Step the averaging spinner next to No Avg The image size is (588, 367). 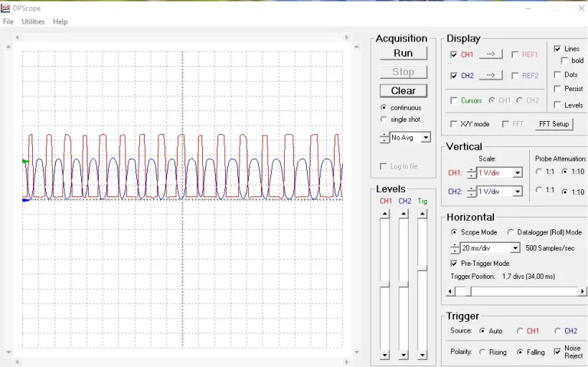(x=384, y=138)
